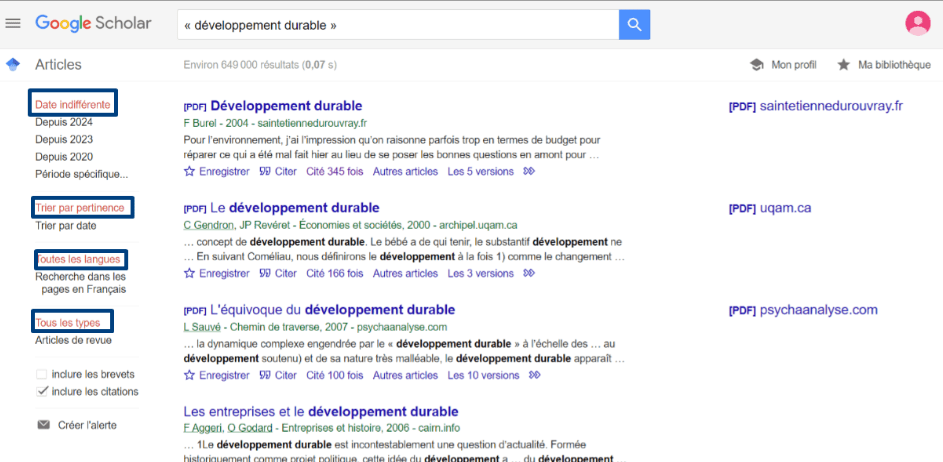The height and width of the screenshot is (462, 943).
Task: Click the Mon profil graduation cap icon
Action: [x=757, y=65]
